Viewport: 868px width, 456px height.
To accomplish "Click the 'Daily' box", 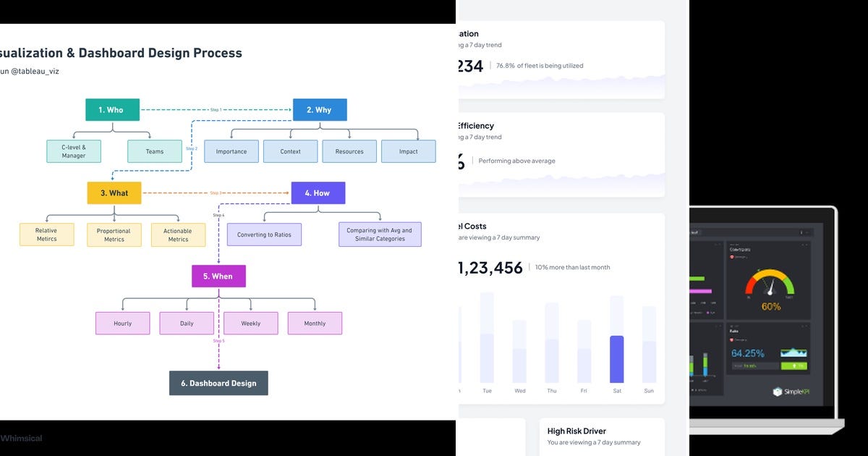I will [187, 323].
